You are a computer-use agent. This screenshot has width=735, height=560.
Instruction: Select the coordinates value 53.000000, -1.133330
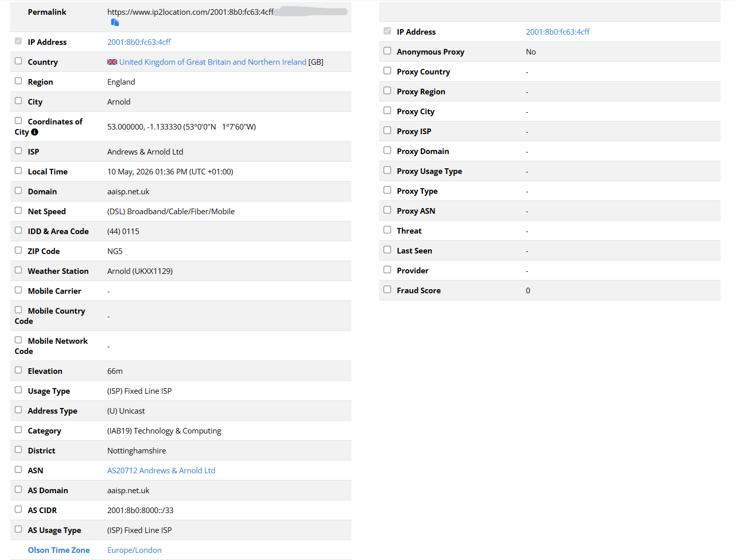tap(144, 127)
